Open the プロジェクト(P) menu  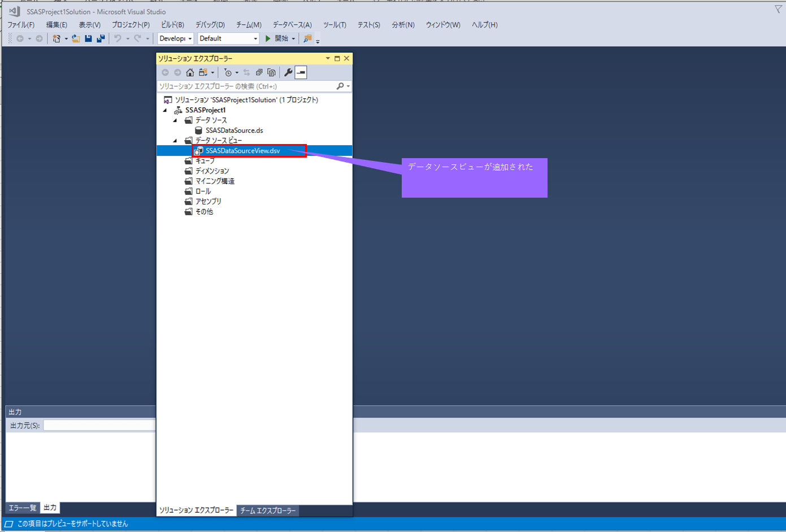(131, 25)
